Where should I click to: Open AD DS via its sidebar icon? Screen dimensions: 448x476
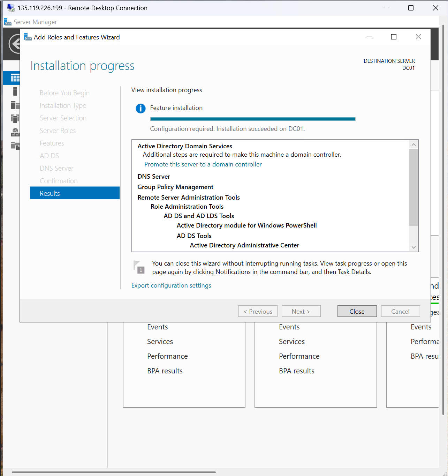click(x=15, y=118)
